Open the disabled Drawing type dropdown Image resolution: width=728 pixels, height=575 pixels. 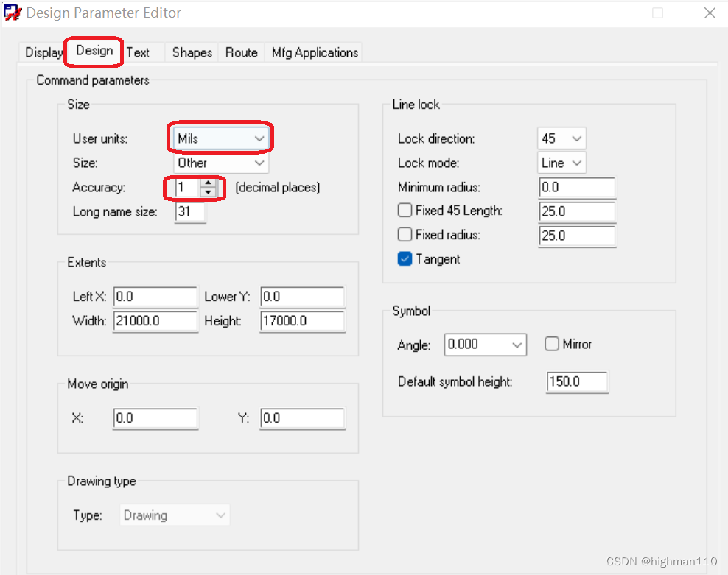point(175,515)
